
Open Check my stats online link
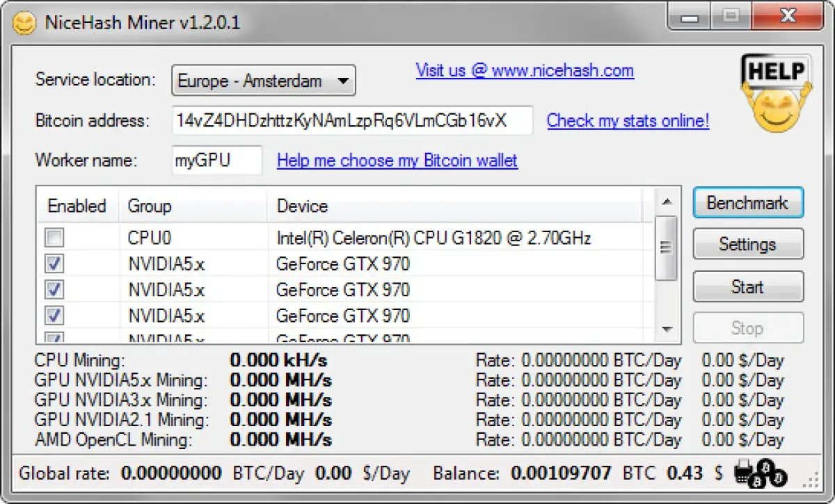point(628,121)
